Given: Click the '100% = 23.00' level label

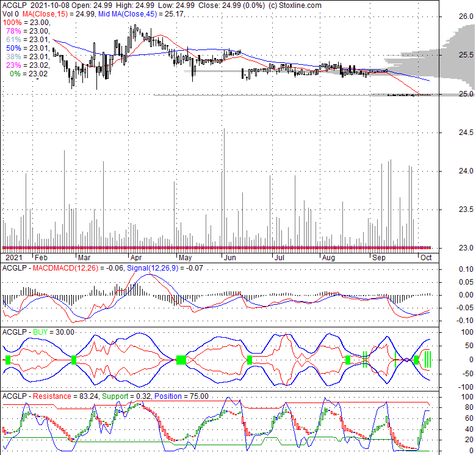Looking at the screenshot, I should click(x=26, y=23).
